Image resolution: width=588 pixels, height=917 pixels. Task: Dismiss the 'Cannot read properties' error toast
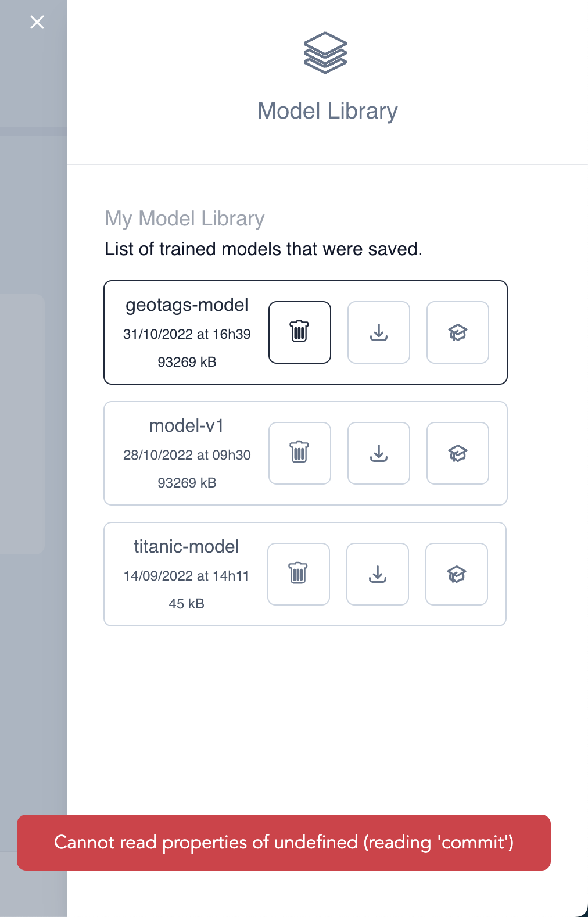point(284,842)
